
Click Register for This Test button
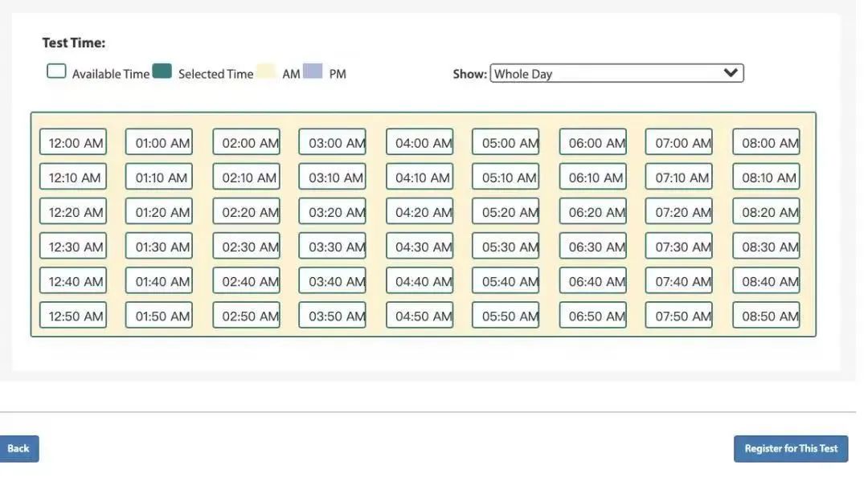pos(791,448)
